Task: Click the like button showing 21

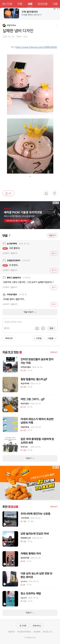Action: click(x=8, y=193)
